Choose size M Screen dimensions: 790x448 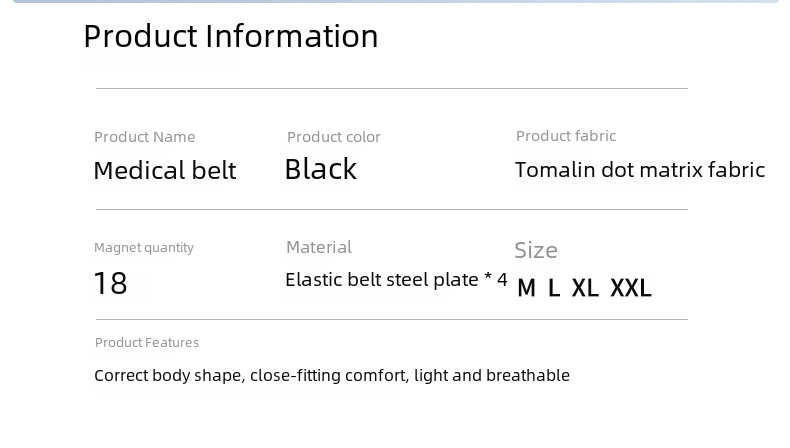coord(526,288)
